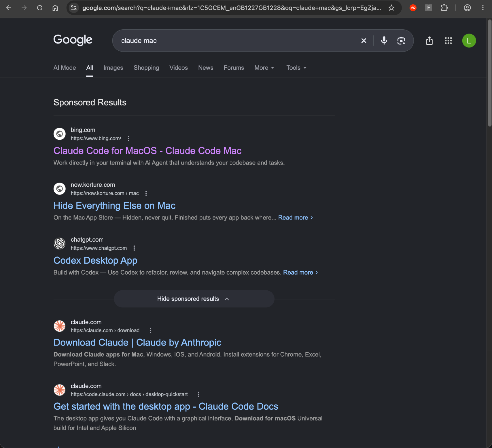Click the browser forward arrow
Viewport: 492px width, 448px height.
point(24,8)
